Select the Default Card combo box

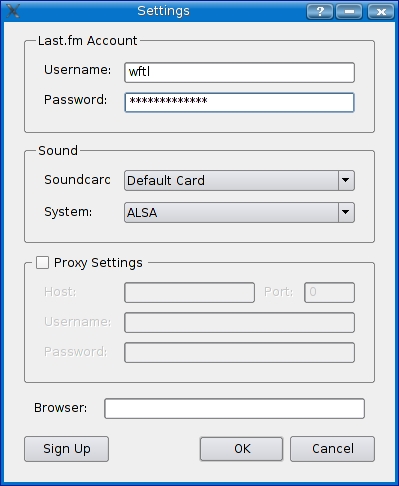tap(239, 180)
